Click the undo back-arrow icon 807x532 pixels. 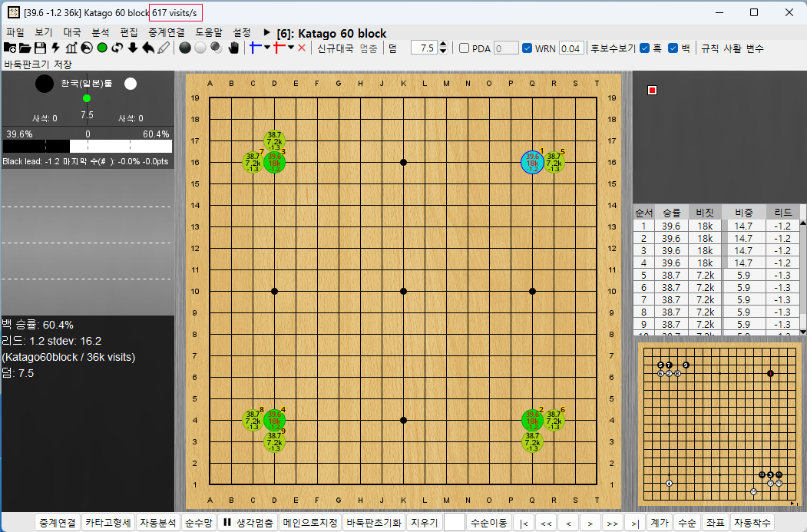click(148, 48)
